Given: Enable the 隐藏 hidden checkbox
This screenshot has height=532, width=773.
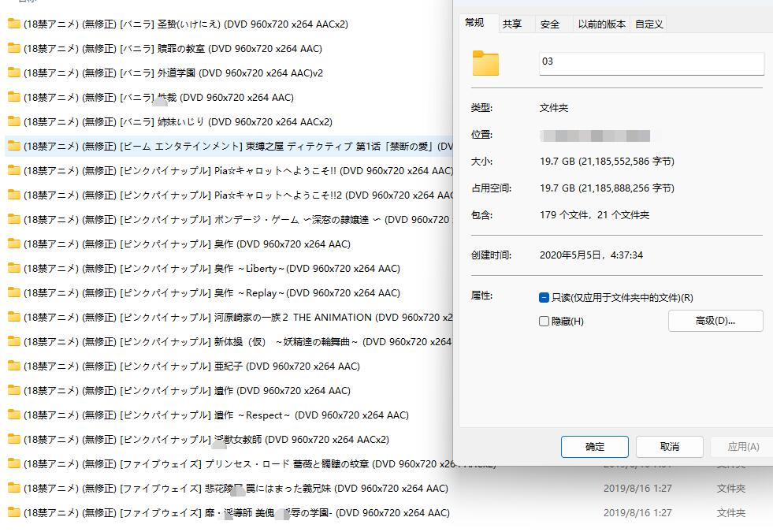Looking at the screenshot, I should 544,322.
